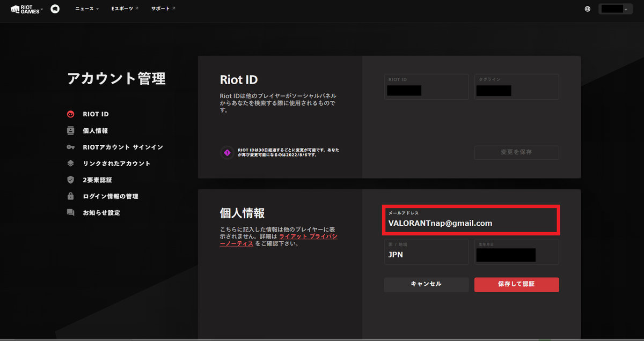Click the キャンセル button
The image size is (644, 341).
[x=426, y=284]
